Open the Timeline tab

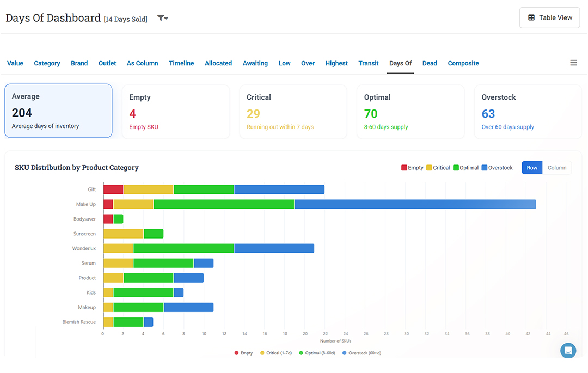tap(181, 63)
